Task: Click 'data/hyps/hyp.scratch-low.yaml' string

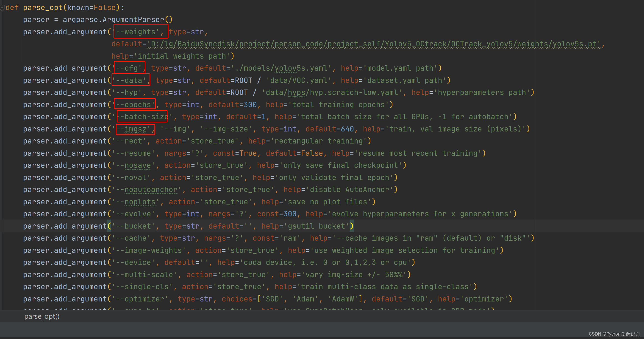Action: point(332,92)
